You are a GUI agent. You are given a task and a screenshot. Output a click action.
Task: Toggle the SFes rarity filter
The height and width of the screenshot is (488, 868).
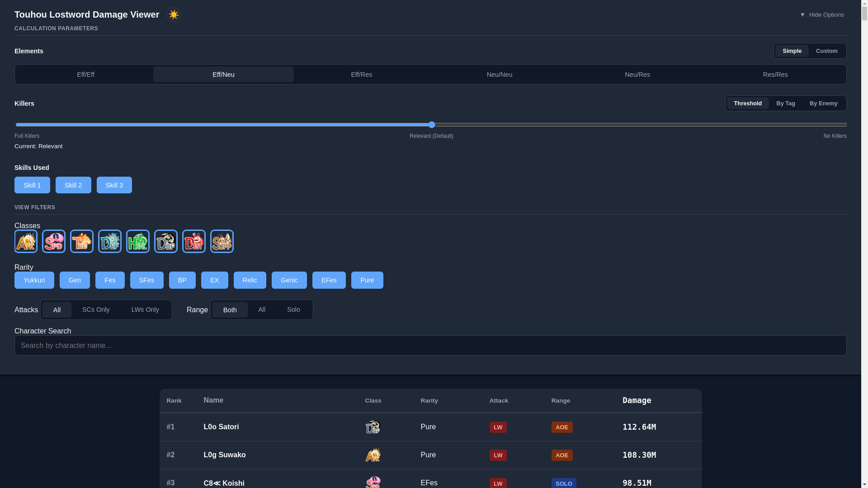(147, 280)
